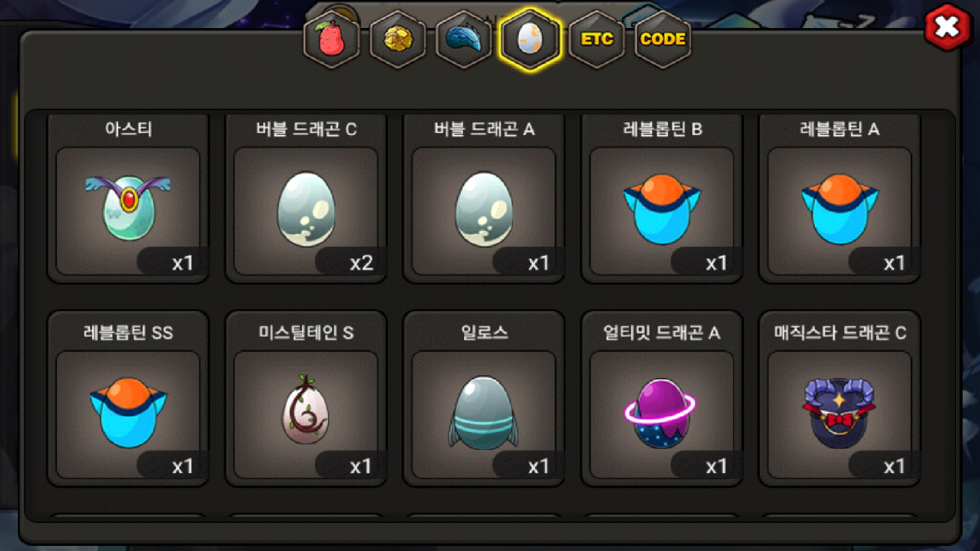Tap the x2 count on 버블 드래곤 C
The height and width of the screenshot is (551, 980).
click(x=361, y=263)
